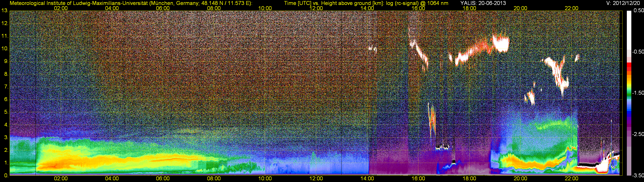This screenshot has width=644, height=182.
Task: Click the -0.50 color scale value
Action: click(x=638, y=52)
